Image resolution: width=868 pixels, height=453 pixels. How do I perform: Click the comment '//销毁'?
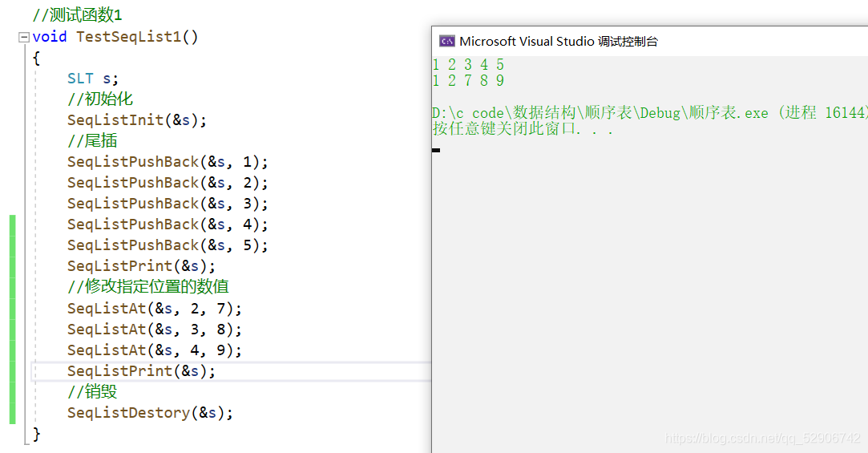(92, 391)
